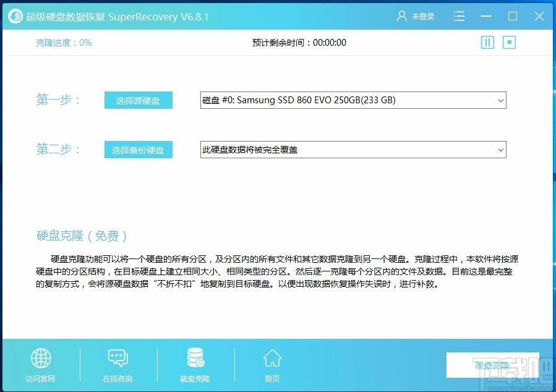Click the 预计剩余时间：00:00:00 text
Viewport: 556px width, 392px height.
point(299,43)
